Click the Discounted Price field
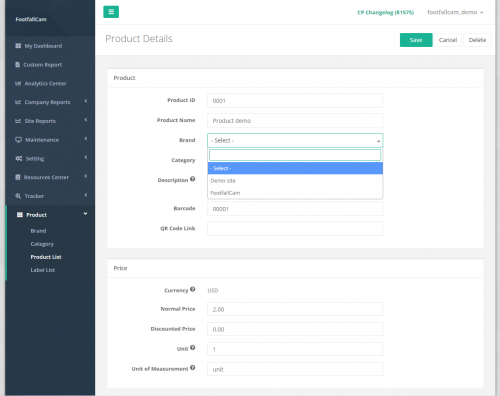Viewport: 500px width, 396px height. tap(295, 329)
